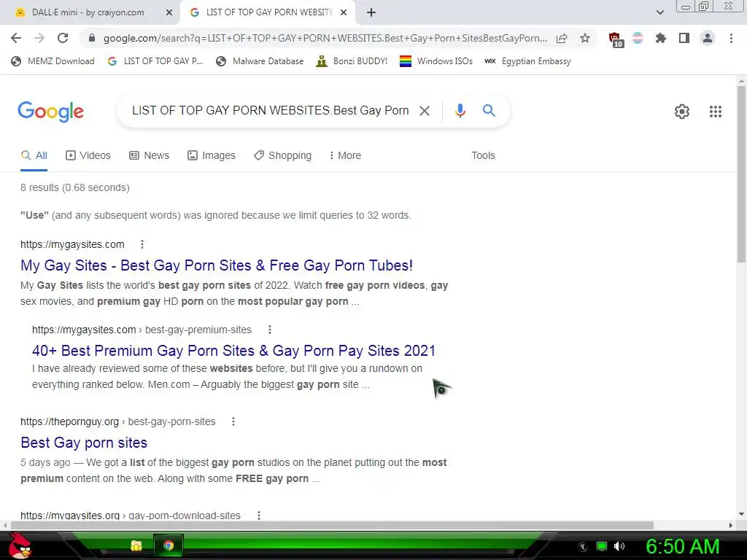Image resolution: width=747 pixels, height=560 pixels.
Task: Open the tab search chevron
Action: [x=659, y=12]
